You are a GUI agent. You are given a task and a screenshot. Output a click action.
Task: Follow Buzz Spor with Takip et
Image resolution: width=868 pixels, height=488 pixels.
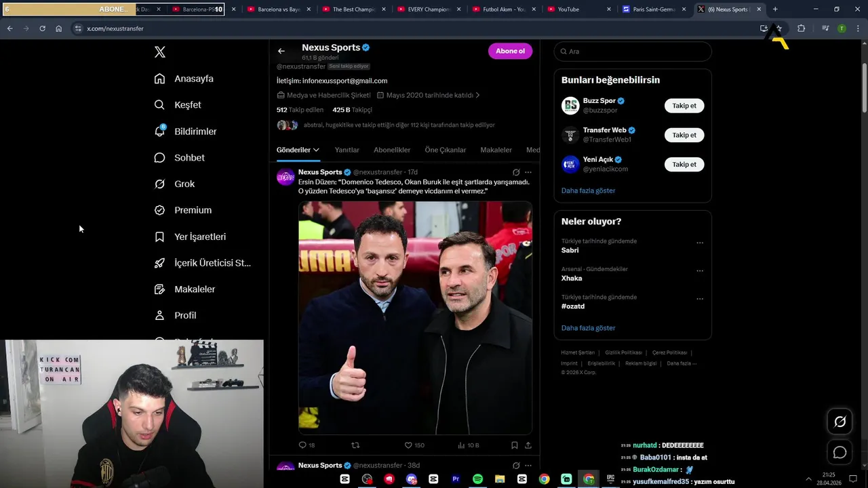684,106
